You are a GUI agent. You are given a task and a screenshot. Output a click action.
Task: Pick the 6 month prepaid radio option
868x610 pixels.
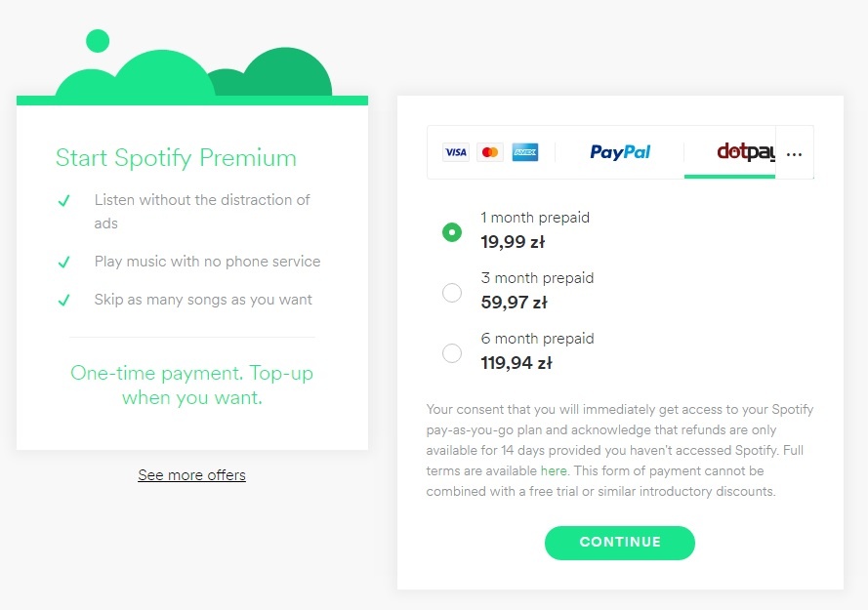(x=451, y=353)
